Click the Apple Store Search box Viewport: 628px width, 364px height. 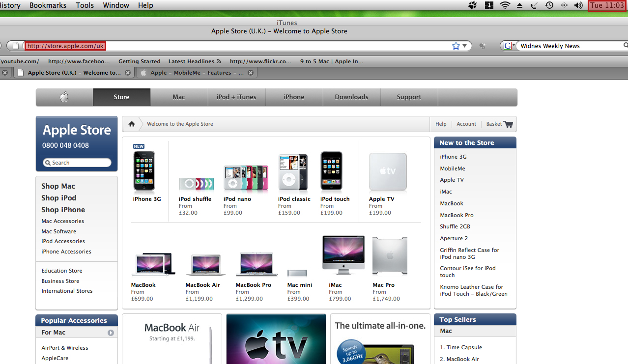coord(77,163)
